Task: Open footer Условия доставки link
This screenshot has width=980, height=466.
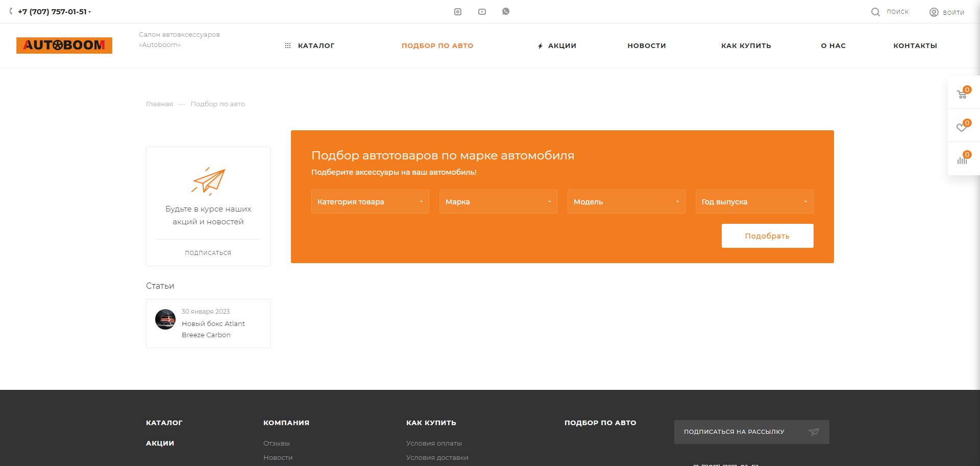Action: (437, 458)
